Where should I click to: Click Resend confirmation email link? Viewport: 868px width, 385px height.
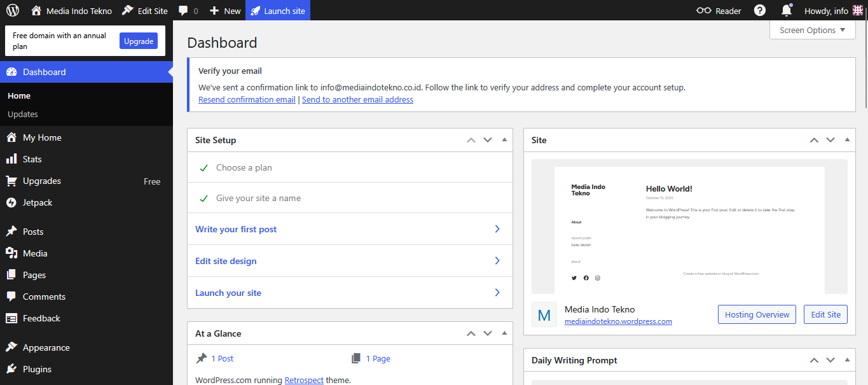click(x=247, y=99)
